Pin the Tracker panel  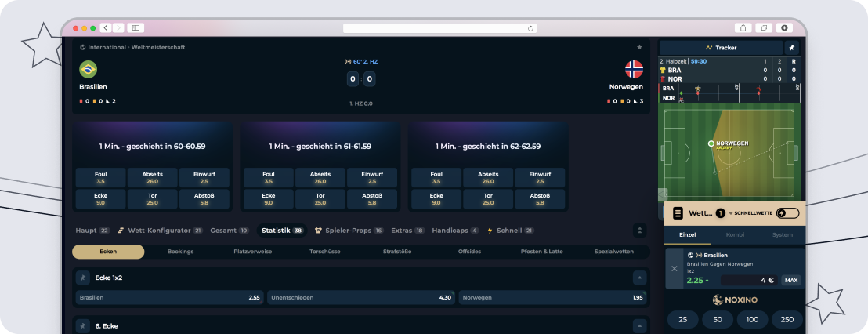point(791,48)
